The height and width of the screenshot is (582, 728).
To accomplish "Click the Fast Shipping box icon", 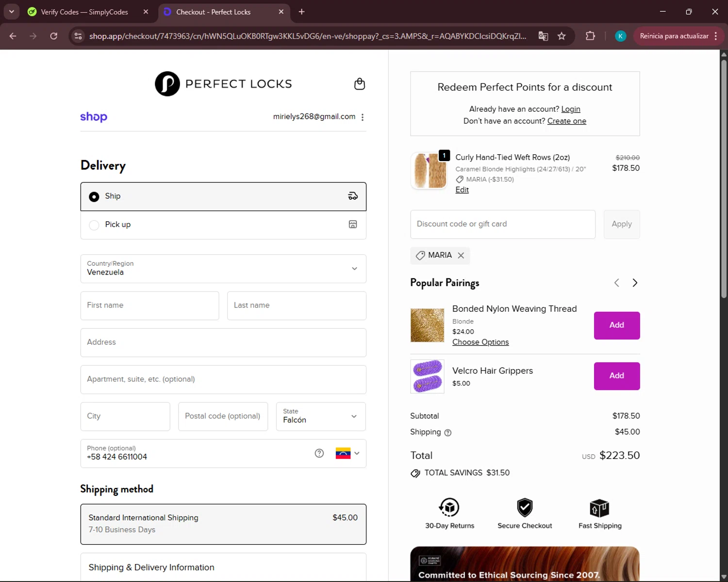I will coord(599,508).
